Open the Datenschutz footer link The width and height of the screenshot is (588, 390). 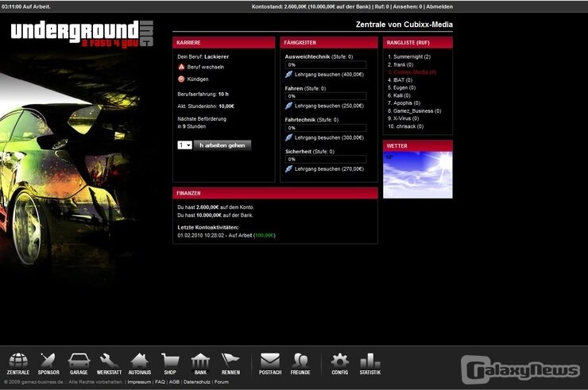[x=197, y=382]
